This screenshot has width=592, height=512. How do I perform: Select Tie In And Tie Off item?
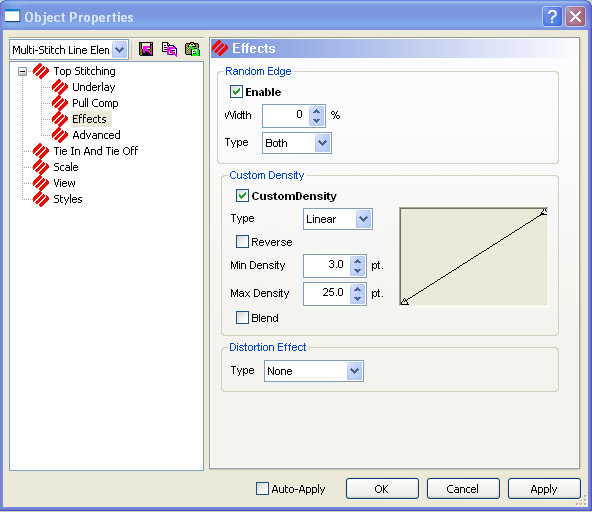point(96,151)
